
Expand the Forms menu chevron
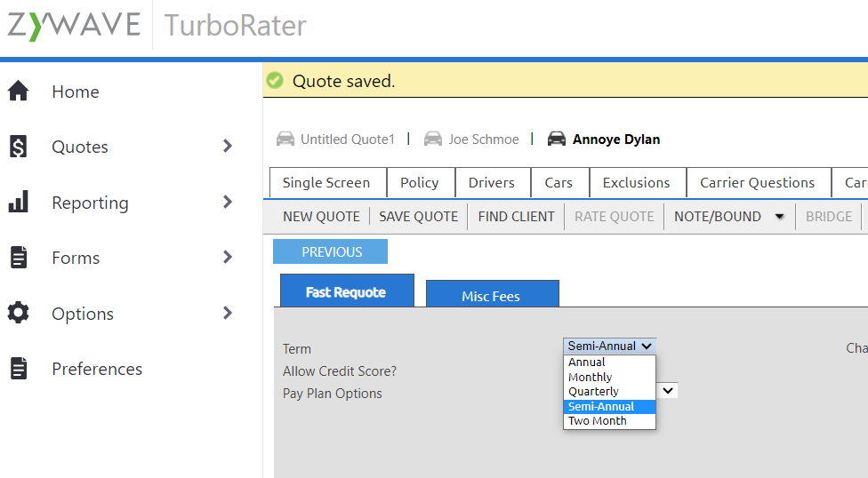pyautogui.click(x=228, y=257)
